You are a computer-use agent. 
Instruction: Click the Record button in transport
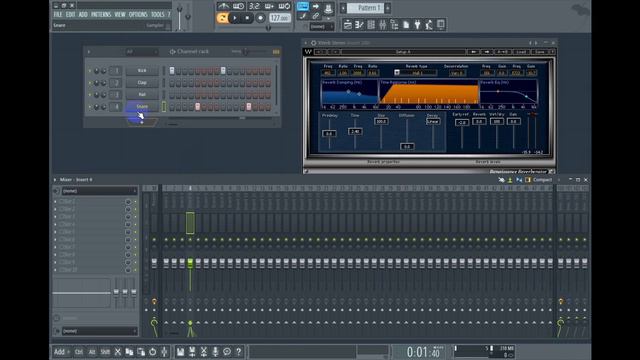pyautogui.click(x=260, y=18)
